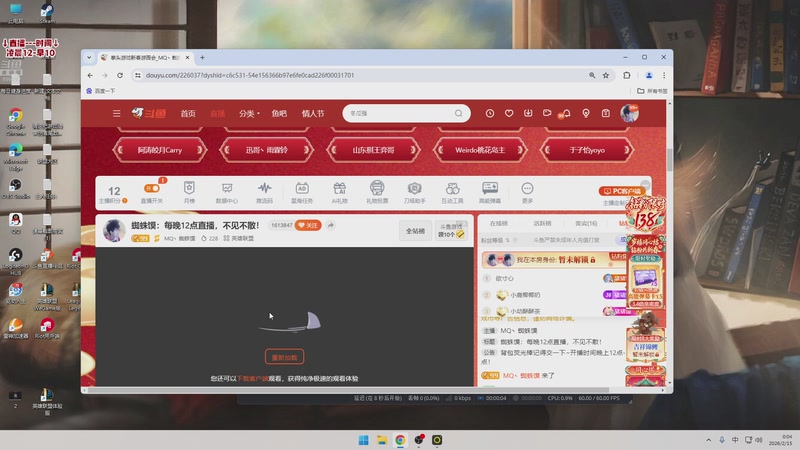Open the 高能弹幕 danmaku icon

point(490,192)
